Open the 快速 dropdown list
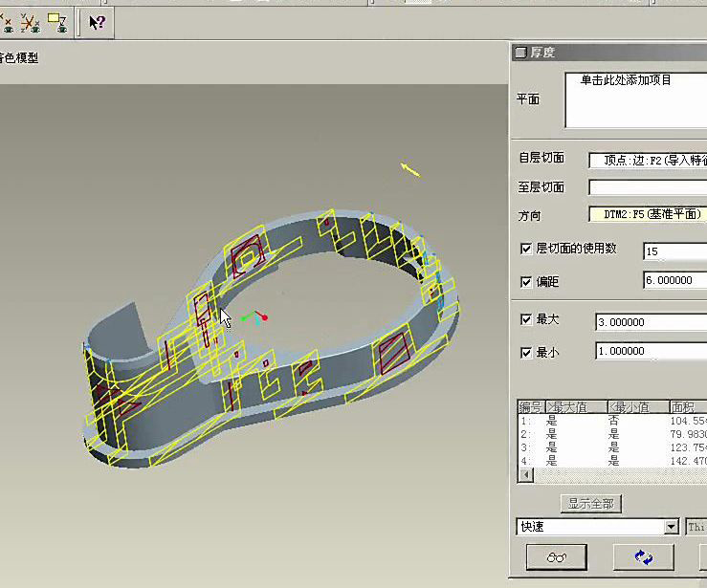This screenshot has height=588, width=707. click(x=671, y=527)
